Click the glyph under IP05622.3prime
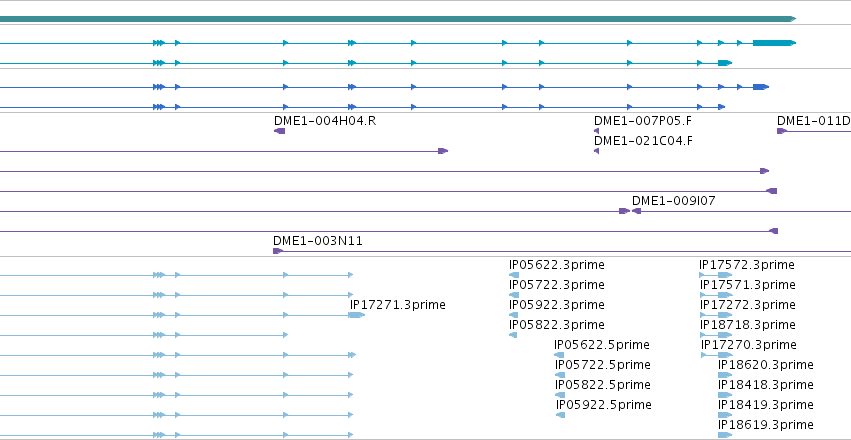 [x=513, y=275]
